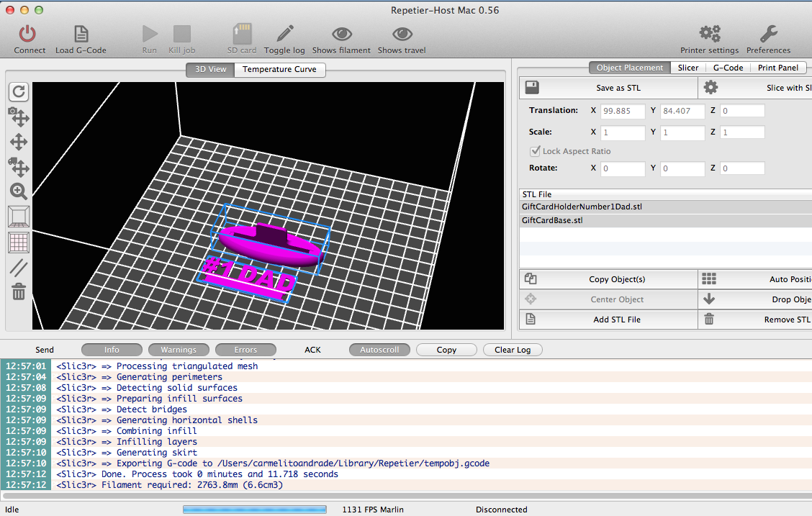Switch to top grid view icon
Screen dimensions: 812x516
(19, 243)
